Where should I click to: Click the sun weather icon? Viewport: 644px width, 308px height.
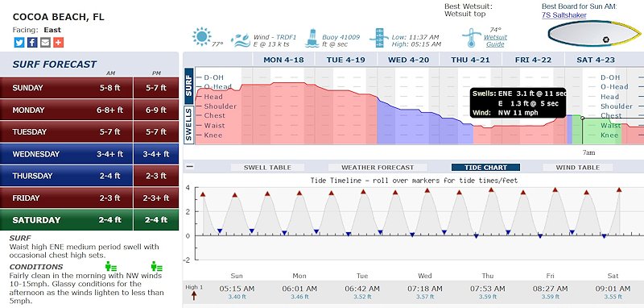[x=202, y=36]
